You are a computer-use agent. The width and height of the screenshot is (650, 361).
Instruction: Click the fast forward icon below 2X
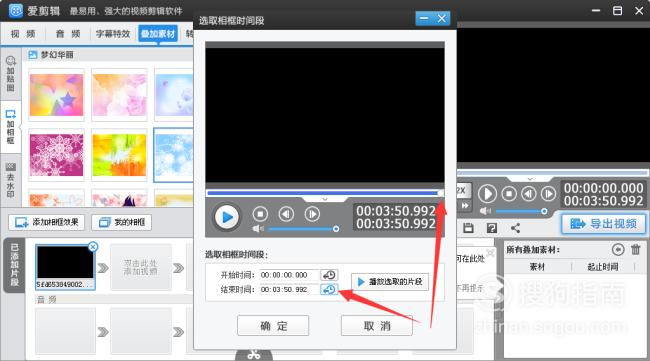tap(465, 205)
